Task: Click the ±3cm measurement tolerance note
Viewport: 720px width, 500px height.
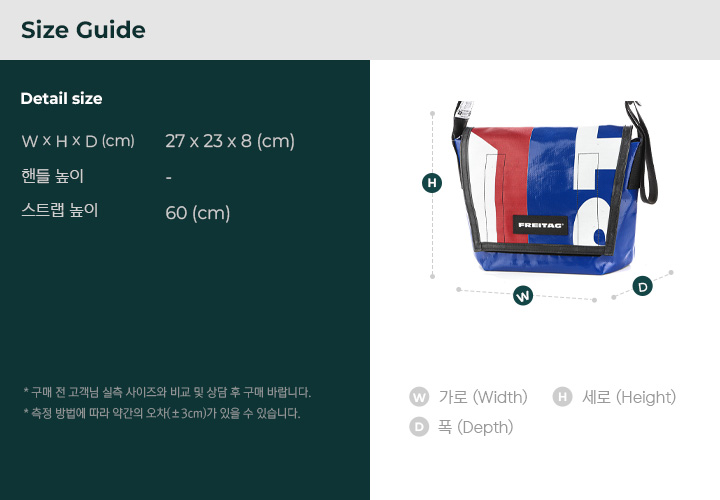Action: point(162,413)
